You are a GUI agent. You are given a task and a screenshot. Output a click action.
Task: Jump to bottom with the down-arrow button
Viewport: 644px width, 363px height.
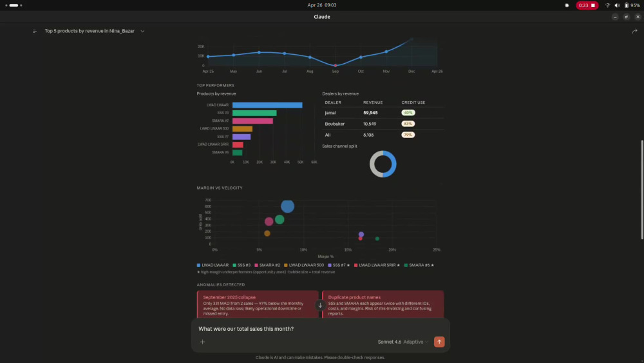coord(320,305)
